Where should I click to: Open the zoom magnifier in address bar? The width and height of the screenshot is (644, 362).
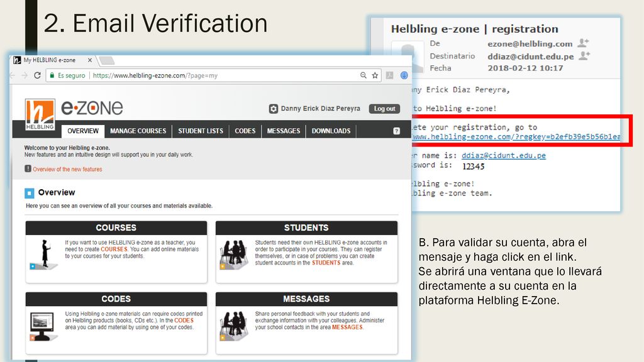(363, 75)
